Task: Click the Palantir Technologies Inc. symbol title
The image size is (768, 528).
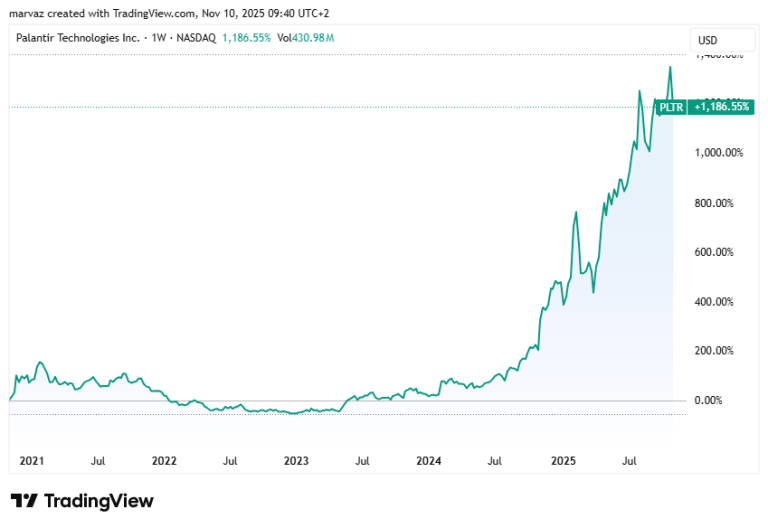Action: pos(78,38)
